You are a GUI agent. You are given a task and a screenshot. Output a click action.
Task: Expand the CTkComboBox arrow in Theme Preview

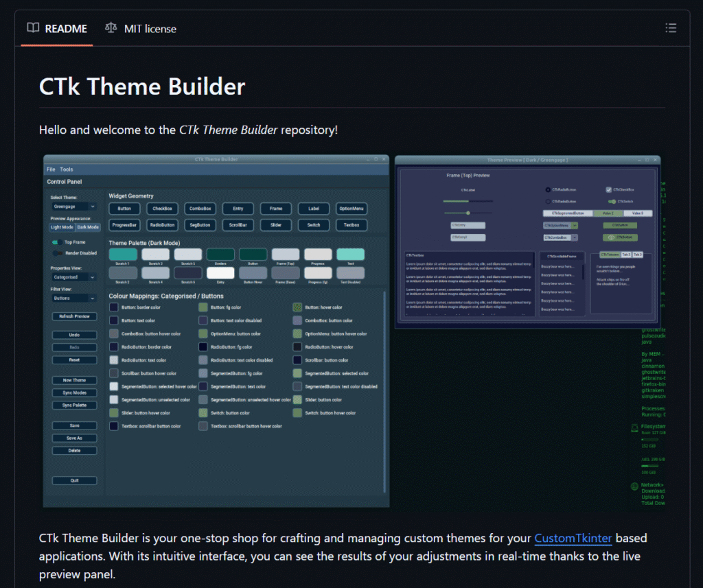575,237
